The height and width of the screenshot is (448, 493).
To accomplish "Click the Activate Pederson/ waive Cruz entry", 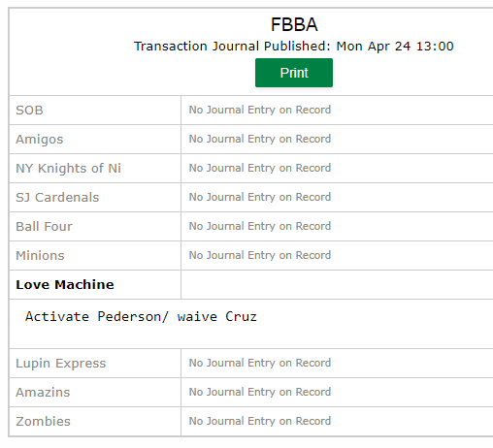I will (141, 316).
